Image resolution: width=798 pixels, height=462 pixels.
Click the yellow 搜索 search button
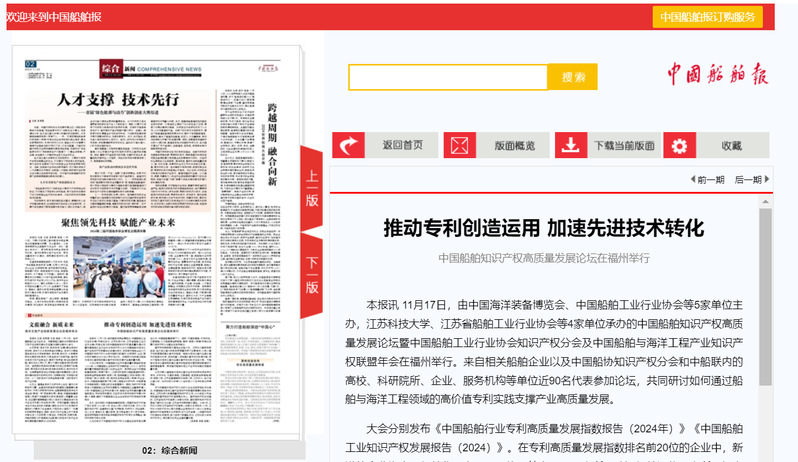pyautogui.click(x=573, y=78)
